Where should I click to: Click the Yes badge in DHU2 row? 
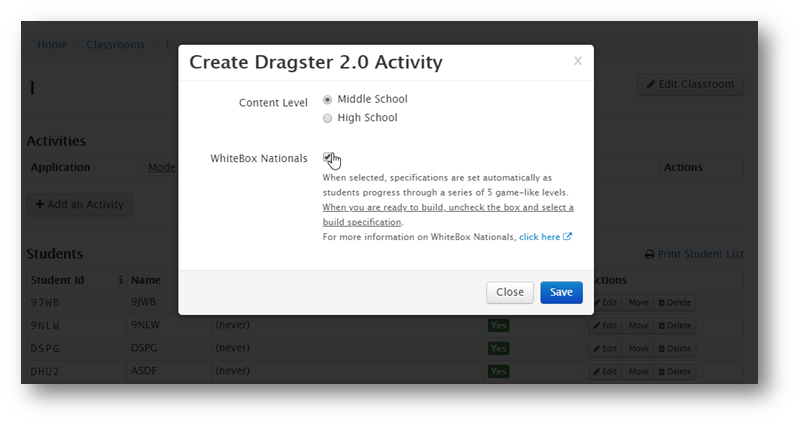click(x=498, y=371)
